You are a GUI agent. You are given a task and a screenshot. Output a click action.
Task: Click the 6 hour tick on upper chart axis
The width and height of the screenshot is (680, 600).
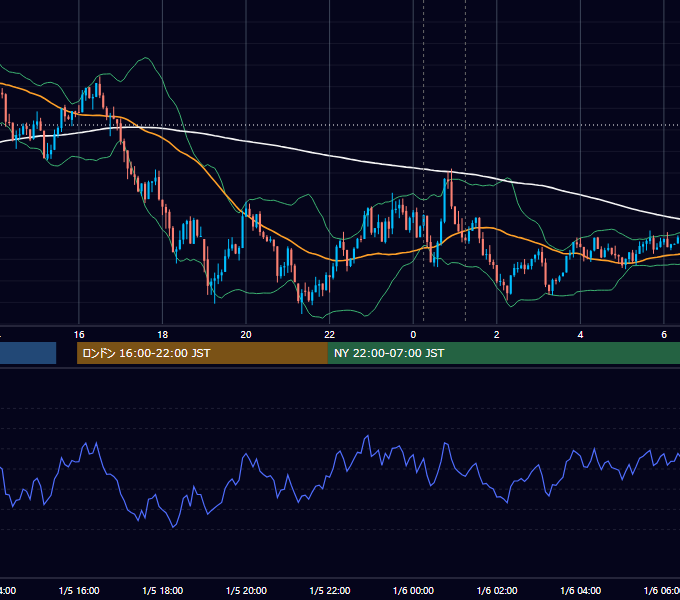point(664,335)
